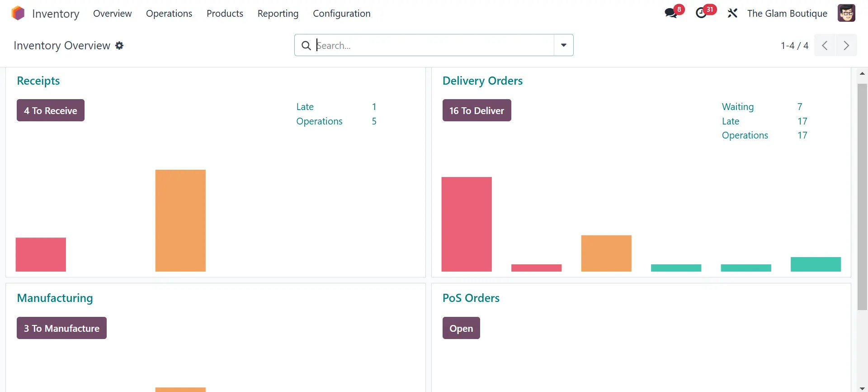
Task: Click the red bar in Receipts chart
Action: click(x=41, y=254)
